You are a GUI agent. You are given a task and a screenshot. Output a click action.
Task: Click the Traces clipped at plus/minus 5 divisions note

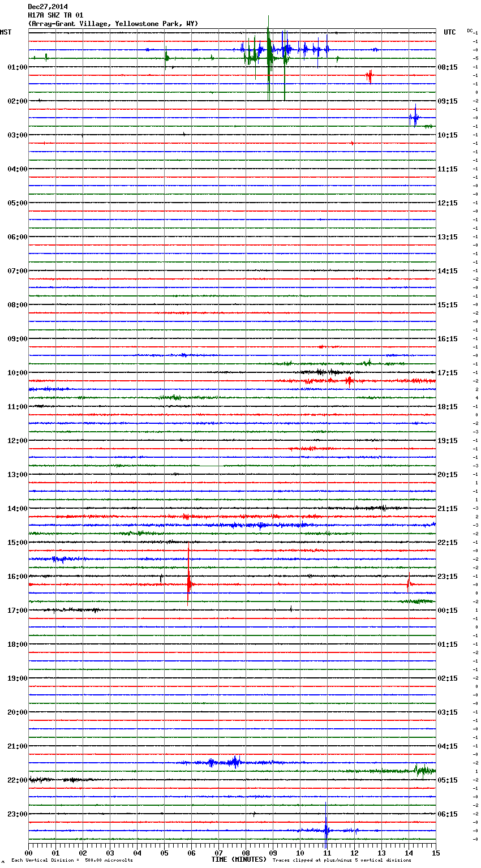[x=342, y=861]
